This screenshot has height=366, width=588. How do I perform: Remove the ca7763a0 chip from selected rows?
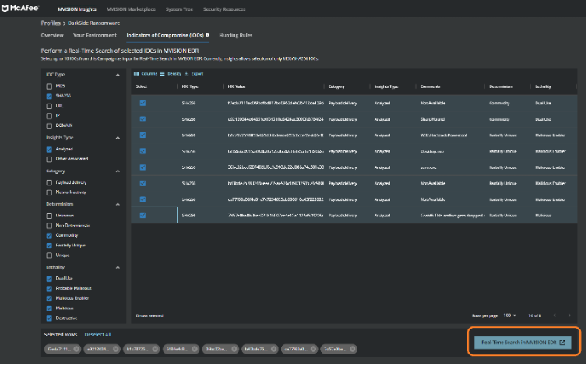tap(314, 350)
